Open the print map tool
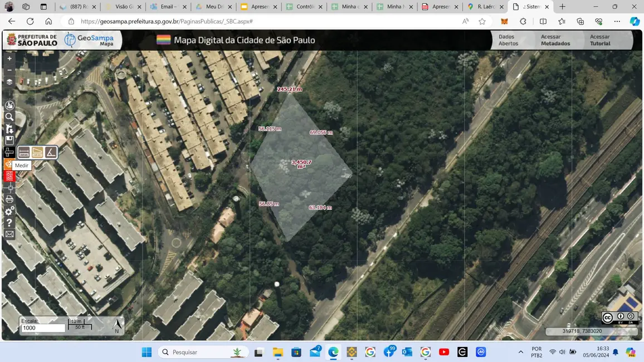The width and height of the screenshot is (644, 362). coord(9,199)
